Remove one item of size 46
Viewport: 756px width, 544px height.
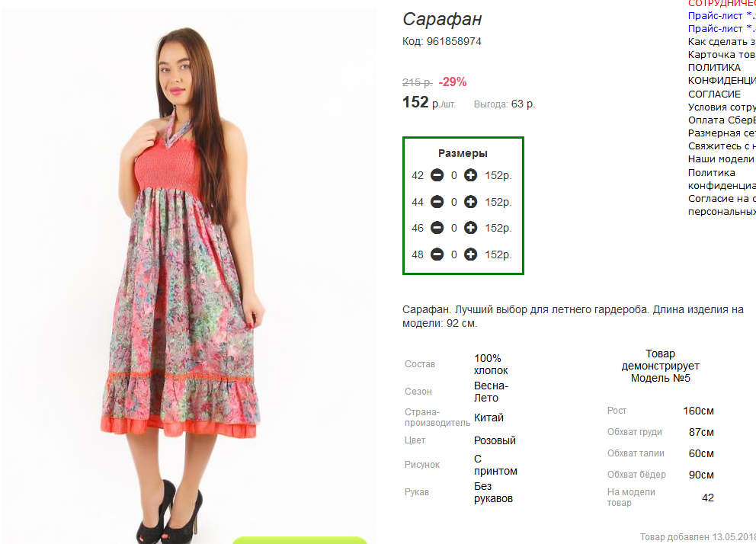coord(437,228)
